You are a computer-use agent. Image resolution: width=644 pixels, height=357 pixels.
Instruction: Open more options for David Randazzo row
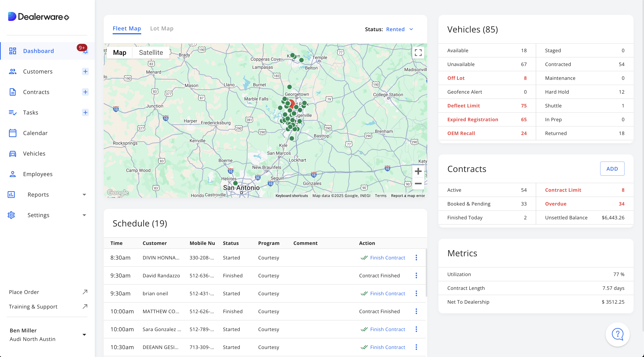point(416,275)
